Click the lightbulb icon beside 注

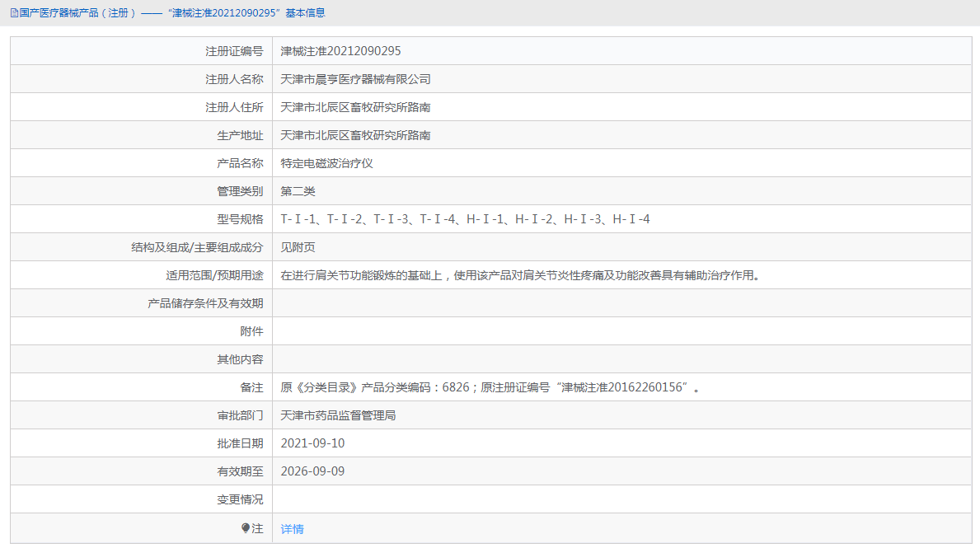pyautogui.click(x=246, y=528)
